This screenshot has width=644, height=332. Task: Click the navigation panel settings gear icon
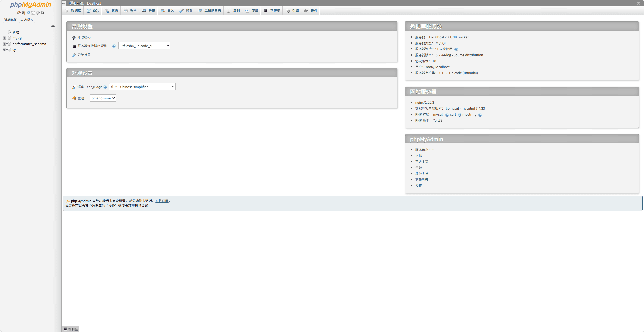point(38,13)
